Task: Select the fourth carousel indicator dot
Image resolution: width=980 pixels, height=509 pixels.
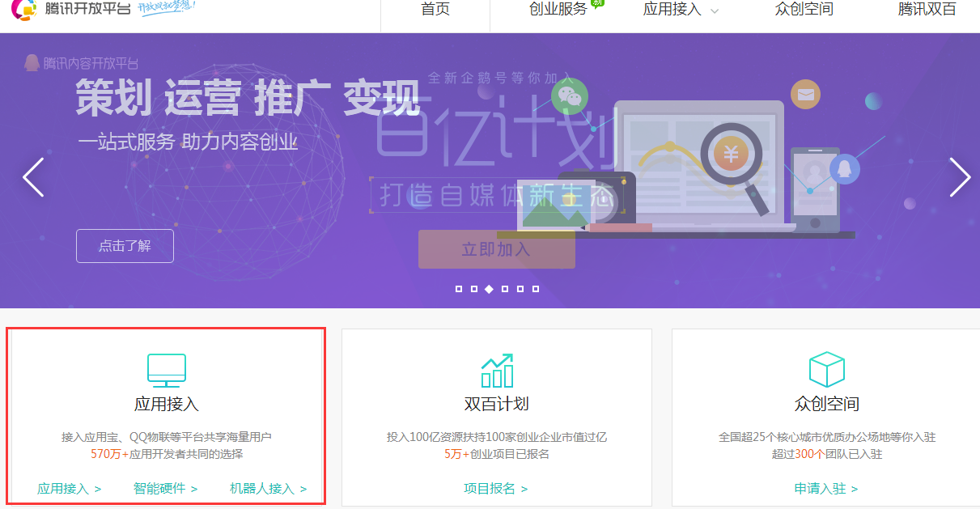Action: click(x=505, y=289)
